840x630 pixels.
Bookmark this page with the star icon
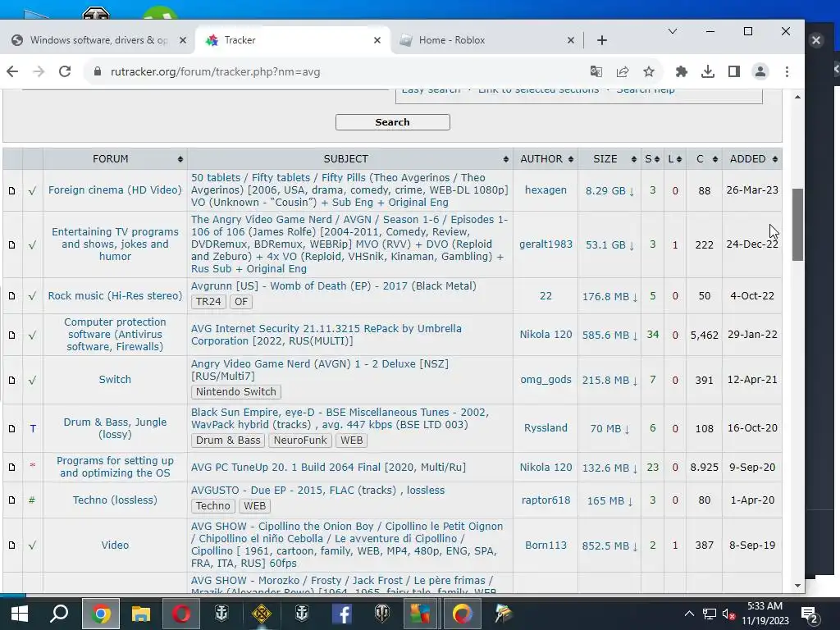(x=649, y=71)
